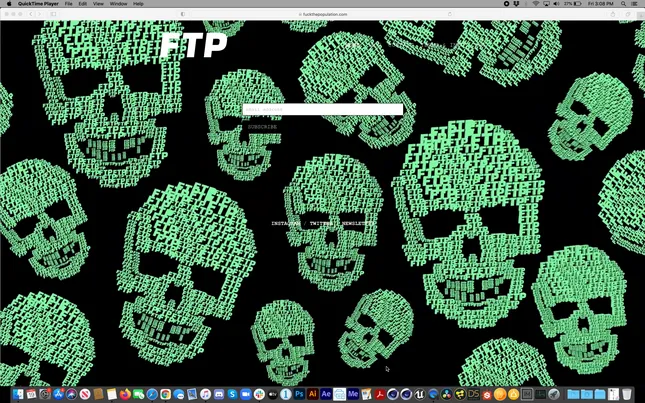The width and height of the screenshot is (645, 403).
Task: Open the File menu
Action: pos(68,4)
